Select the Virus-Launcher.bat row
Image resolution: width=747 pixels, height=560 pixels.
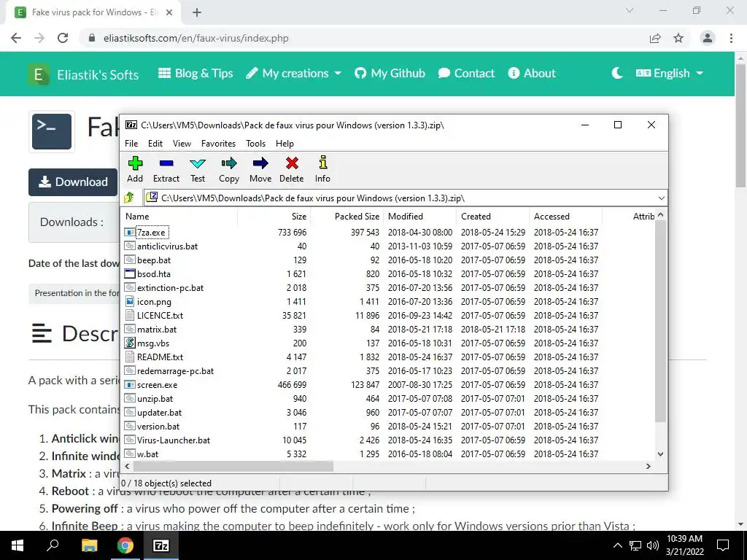388,440
